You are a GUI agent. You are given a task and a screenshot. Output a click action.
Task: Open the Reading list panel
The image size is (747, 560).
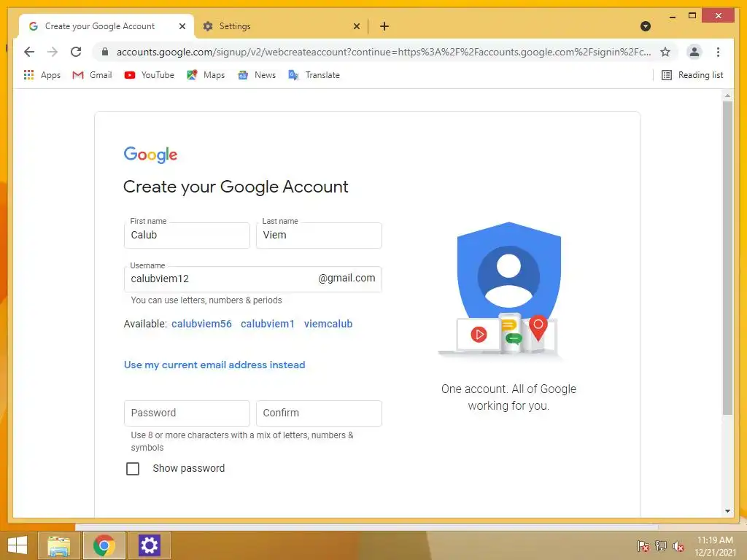tap(692, 75)
